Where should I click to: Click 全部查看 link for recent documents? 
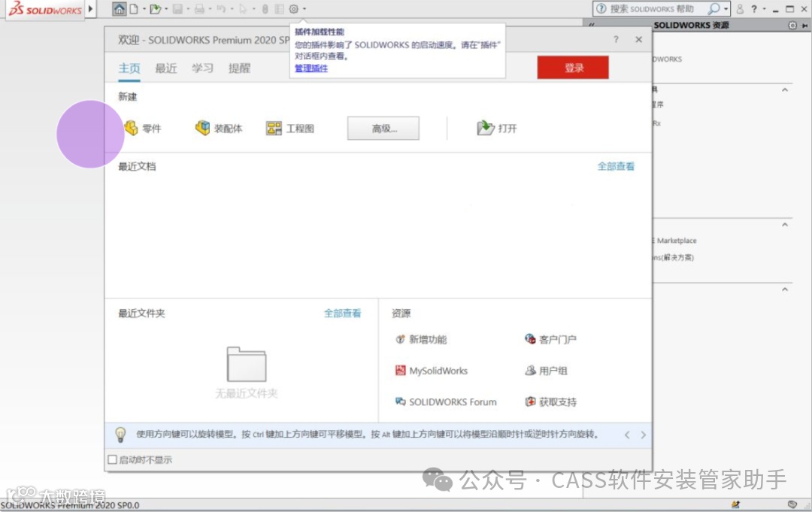pos(616,166)
